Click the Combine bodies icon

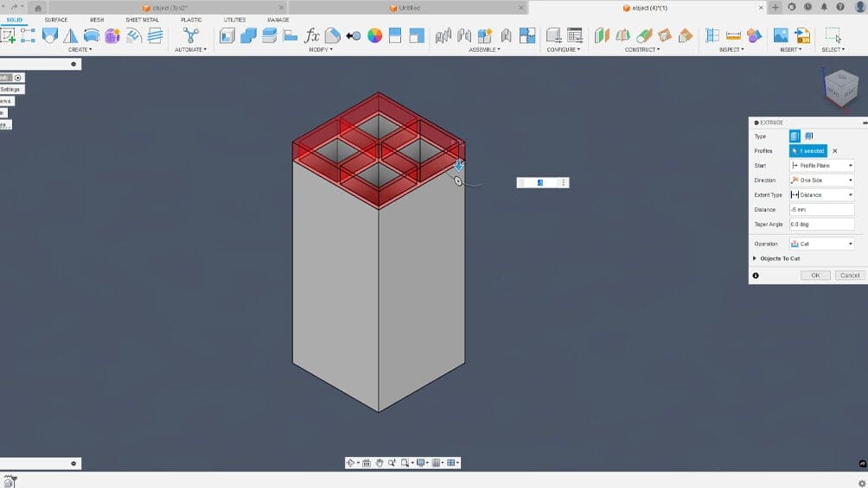pyautogui.click(x=248, y=35)
